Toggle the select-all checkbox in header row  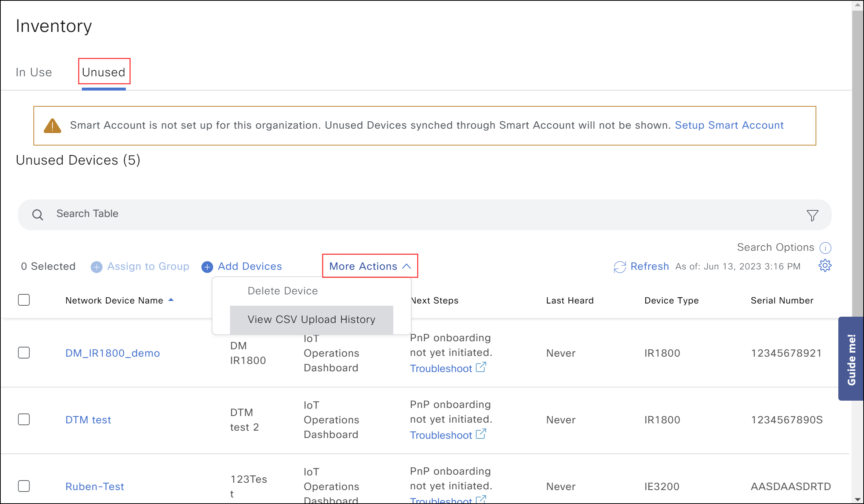[x=24, y=300]
